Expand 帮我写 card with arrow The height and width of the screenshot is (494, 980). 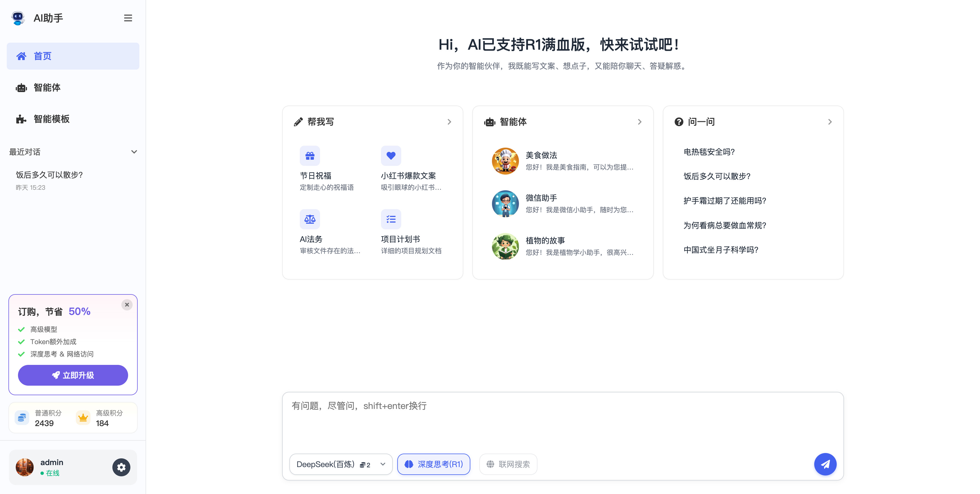[449, 122]
